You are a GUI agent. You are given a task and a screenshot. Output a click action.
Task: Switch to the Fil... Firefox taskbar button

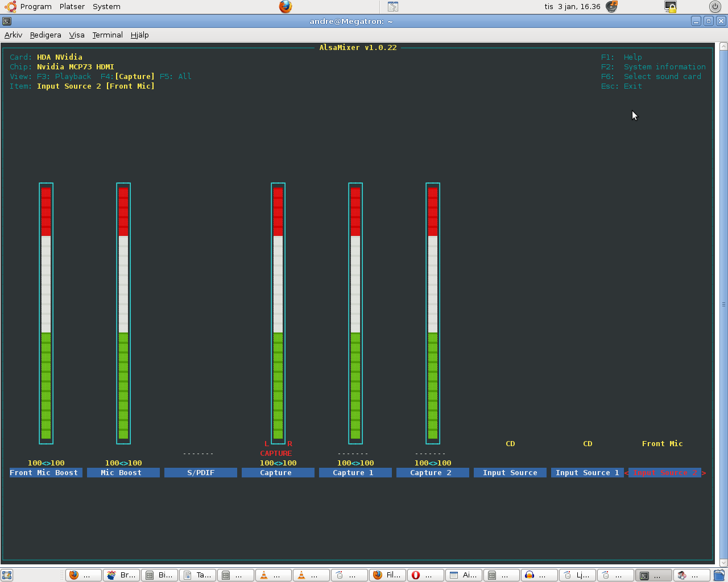[387, 575]
